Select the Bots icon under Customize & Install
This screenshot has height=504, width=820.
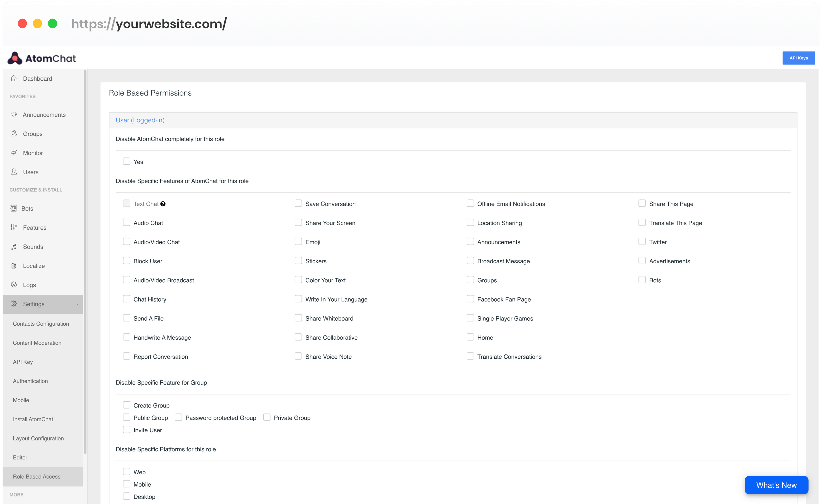[14, 208]
